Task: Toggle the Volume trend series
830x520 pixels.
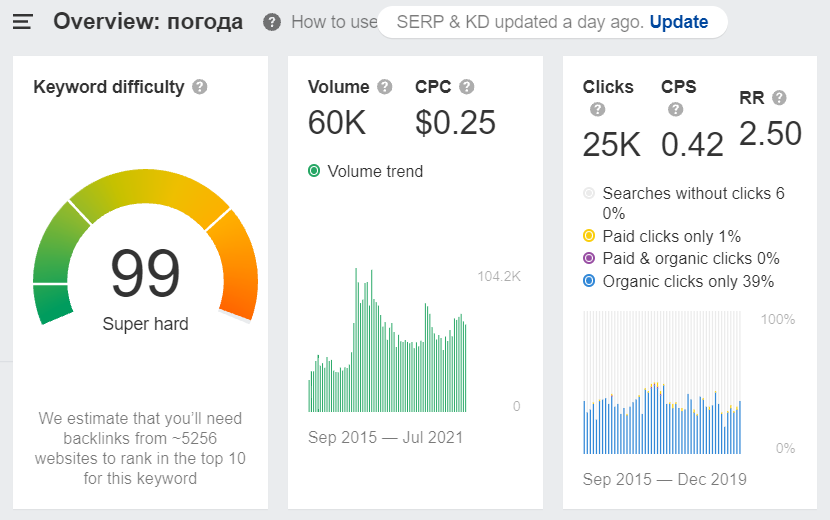Action: click(x=314, y=171)
